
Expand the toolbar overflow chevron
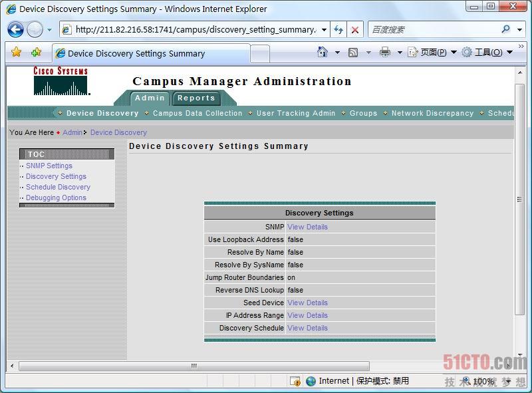(x=521, y=46)
